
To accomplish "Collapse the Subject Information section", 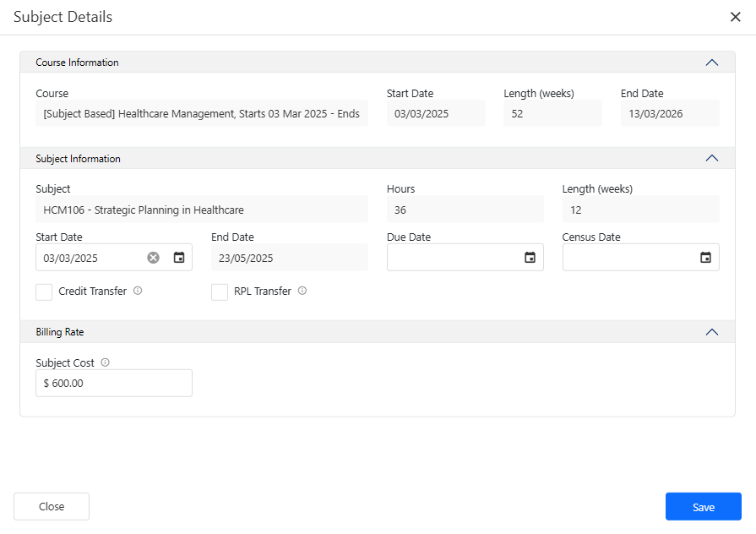I will coord(711,159).
